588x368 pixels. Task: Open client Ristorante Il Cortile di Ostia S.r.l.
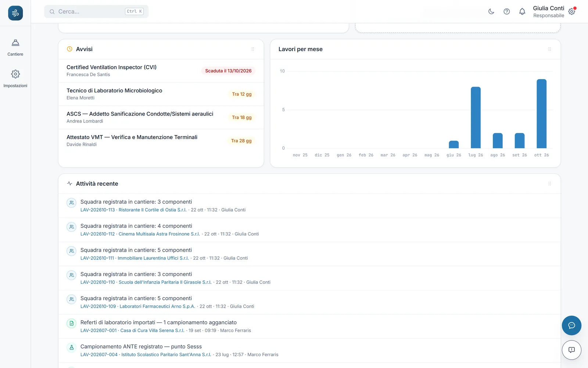[x=153, y=210]
